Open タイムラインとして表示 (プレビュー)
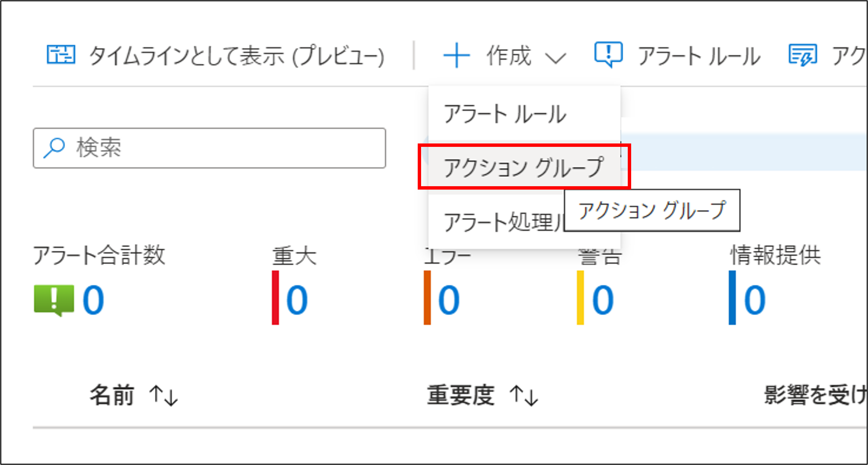 [237, 56]
